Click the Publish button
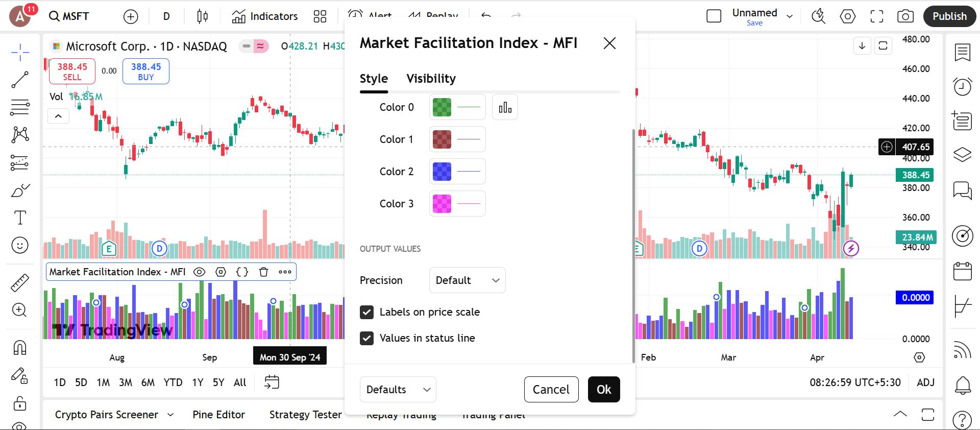The width and height of the screenshot is (980, 430). click(x=949, y=16)
